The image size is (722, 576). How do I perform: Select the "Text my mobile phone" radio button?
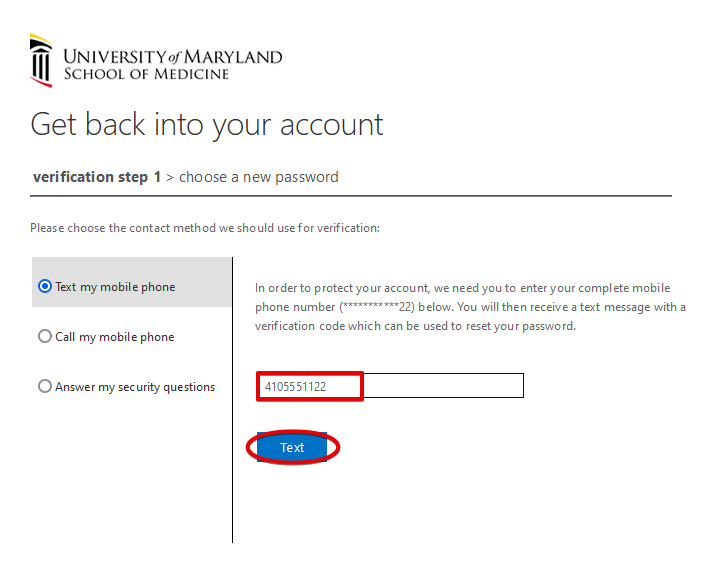pos(45,287)
